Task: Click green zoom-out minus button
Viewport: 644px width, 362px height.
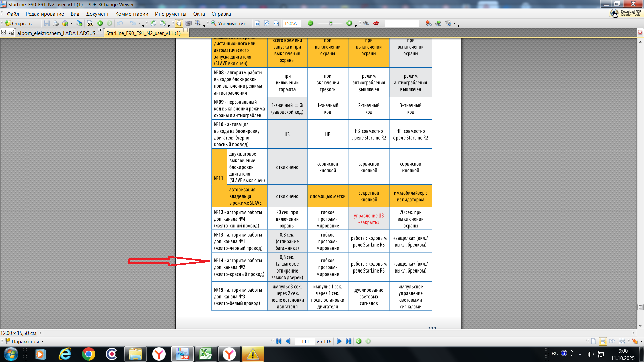Action: (310, 23)
